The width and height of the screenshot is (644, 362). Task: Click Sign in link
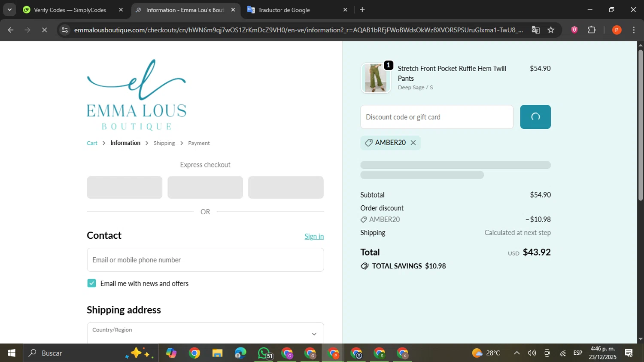pos(314,236)
